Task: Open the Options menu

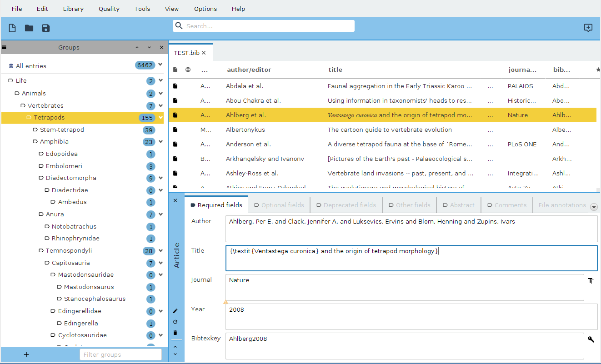Action: 205,9
